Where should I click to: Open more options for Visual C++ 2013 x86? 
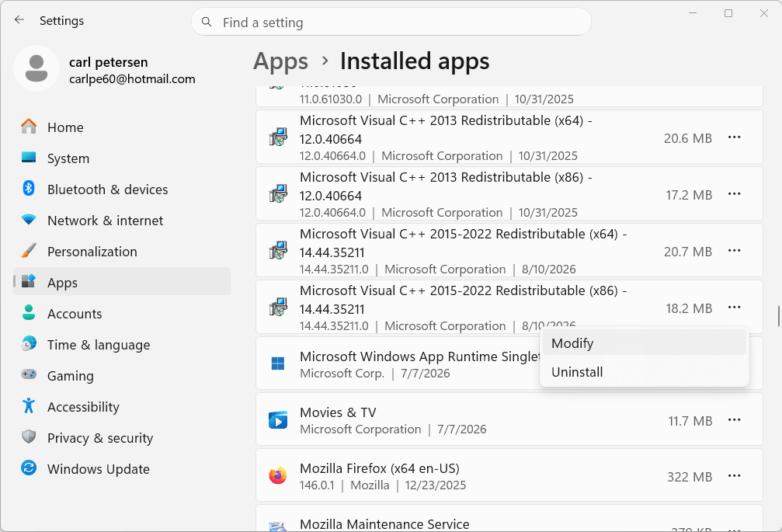tap(734, 194)
